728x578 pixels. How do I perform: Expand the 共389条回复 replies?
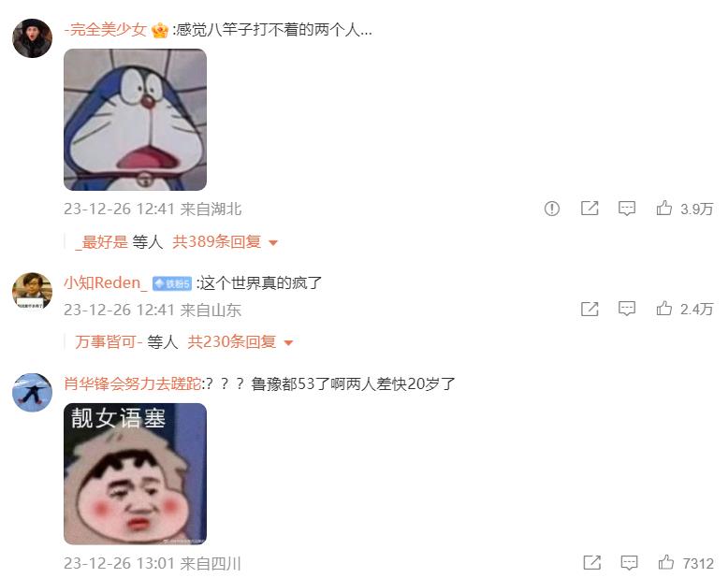pos(216,241)
